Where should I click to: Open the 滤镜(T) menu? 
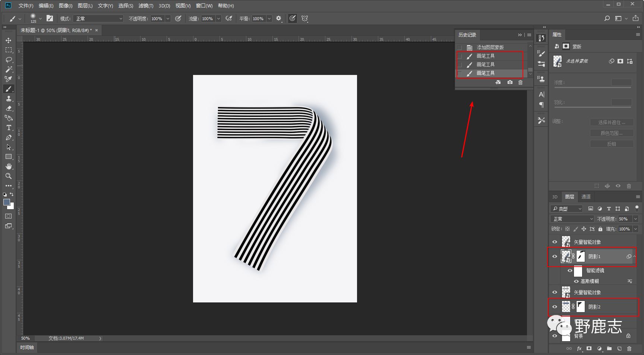(145, 6)
